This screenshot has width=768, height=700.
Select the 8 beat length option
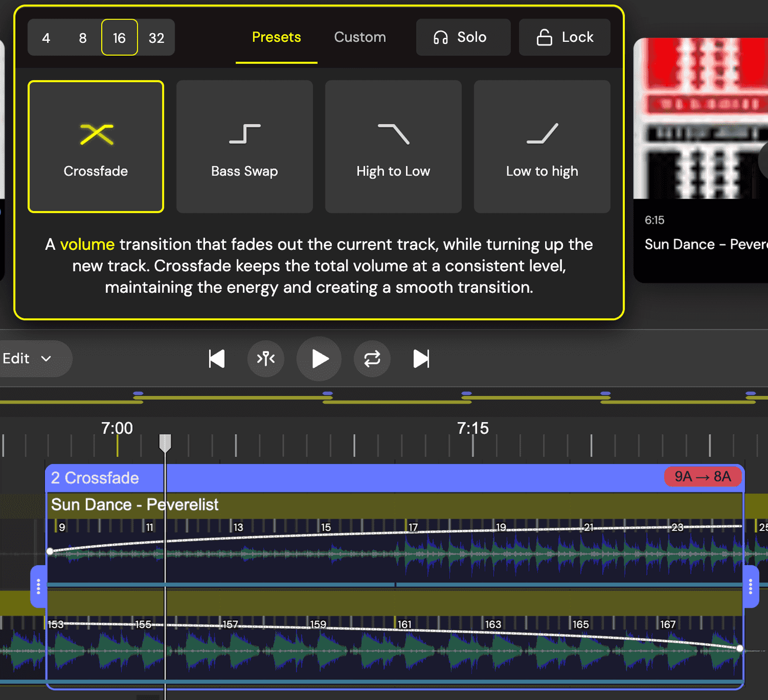82,37
